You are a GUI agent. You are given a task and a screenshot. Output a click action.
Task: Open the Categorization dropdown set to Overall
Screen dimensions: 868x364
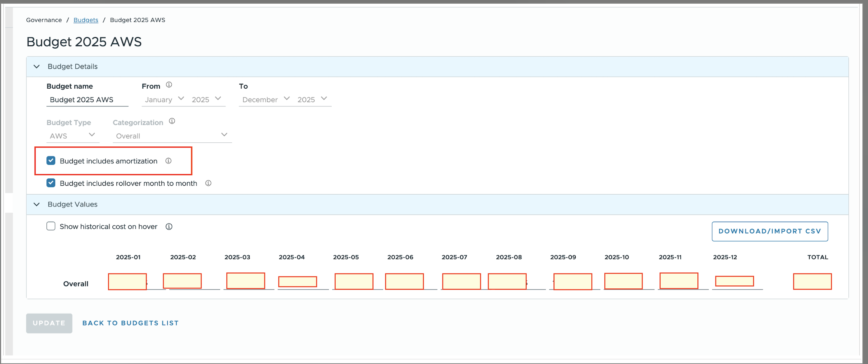click(172, 136)
